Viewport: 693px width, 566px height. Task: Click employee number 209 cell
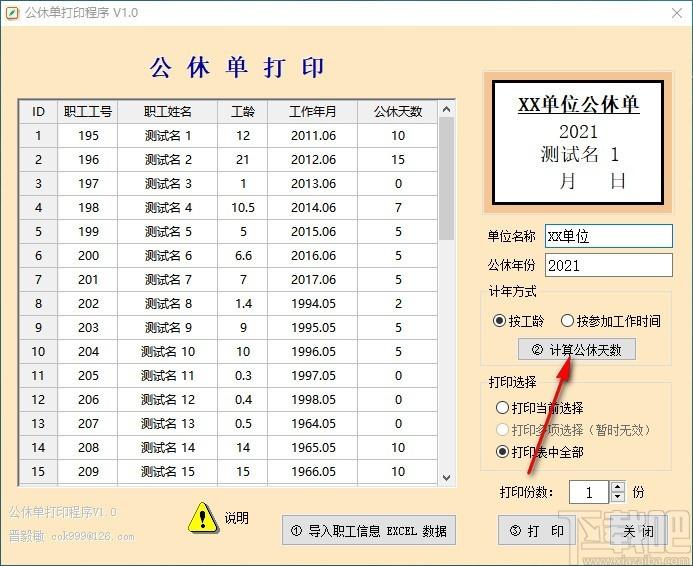pos(88,471)
